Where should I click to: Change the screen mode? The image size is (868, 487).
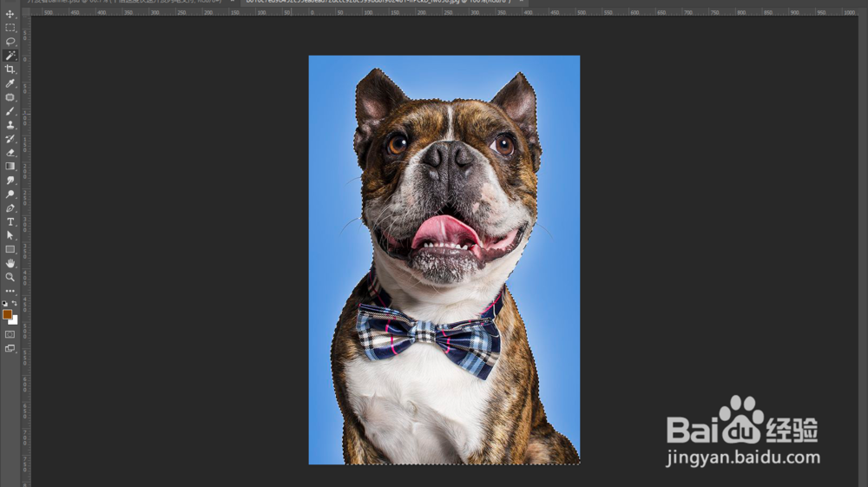(10, 348)
